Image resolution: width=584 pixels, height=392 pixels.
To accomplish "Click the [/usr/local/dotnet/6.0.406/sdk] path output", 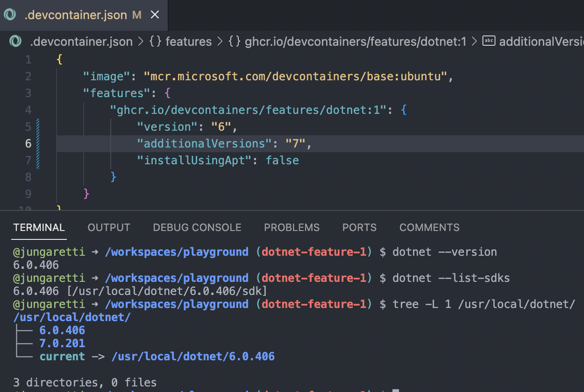I will click(x=166, y=291).
